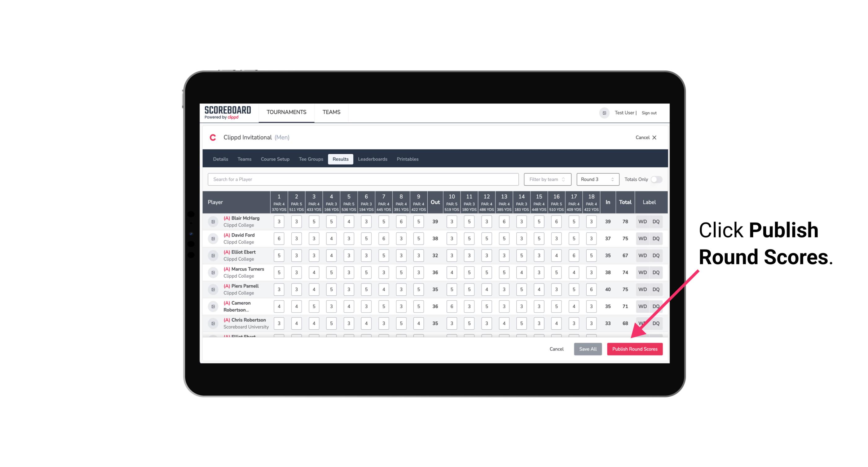Switch to the Leaderboards tab
The width and height of the screenshot is (868, 467).
(372, 159)
